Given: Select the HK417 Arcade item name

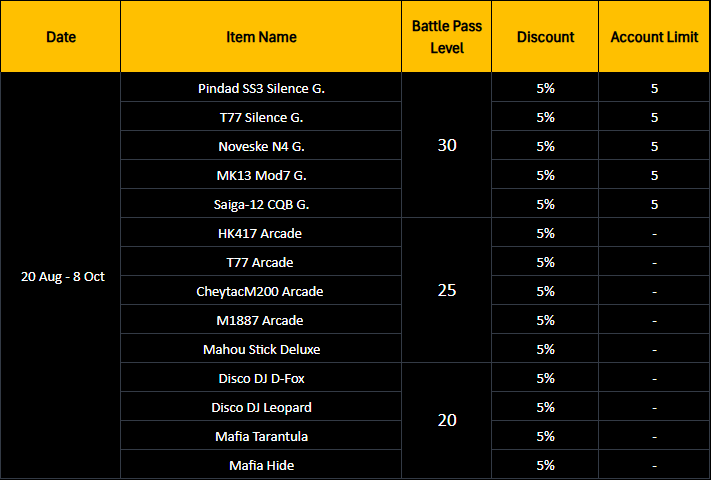Looking at the screenshot, I should [x=261, y=233].
